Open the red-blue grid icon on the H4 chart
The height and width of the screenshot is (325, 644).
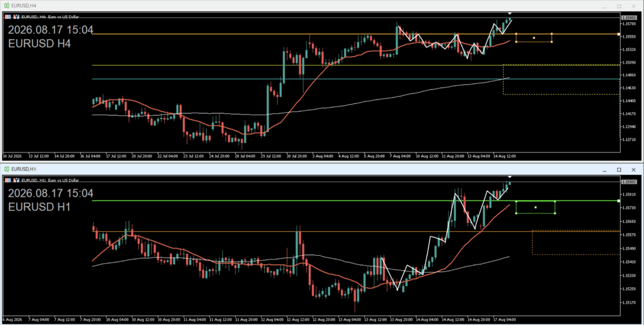click(8, 17)
